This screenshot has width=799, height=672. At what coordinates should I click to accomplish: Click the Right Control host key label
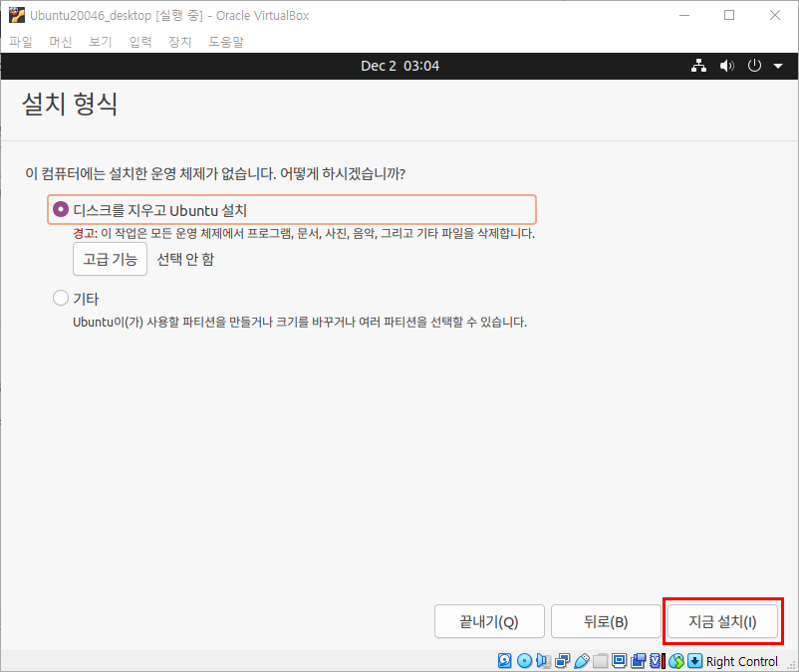[742, 661]
